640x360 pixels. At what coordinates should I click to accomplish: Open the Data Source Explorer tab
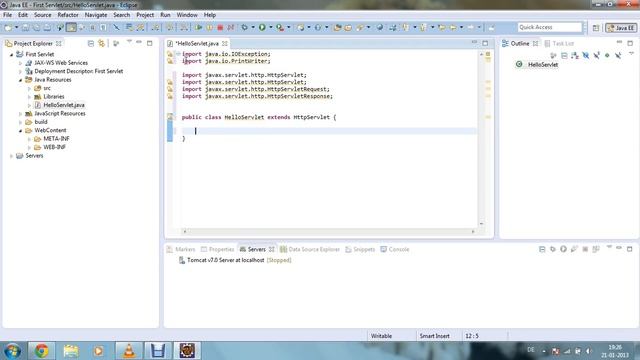(x=310, y=249)
